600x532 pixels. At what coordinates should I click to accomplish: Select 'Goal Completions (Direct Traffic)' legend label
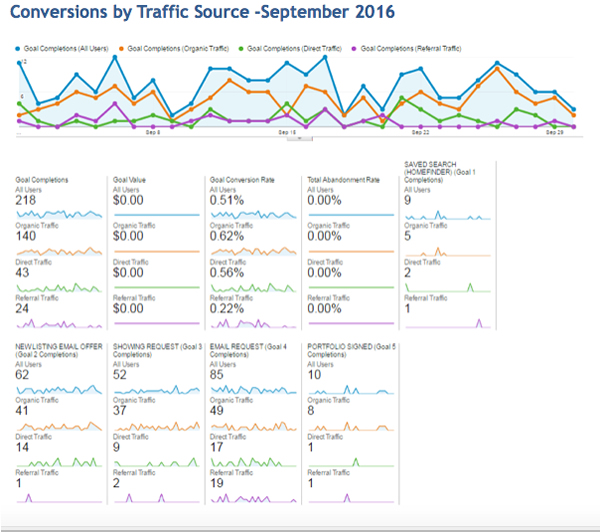point(294,49)
